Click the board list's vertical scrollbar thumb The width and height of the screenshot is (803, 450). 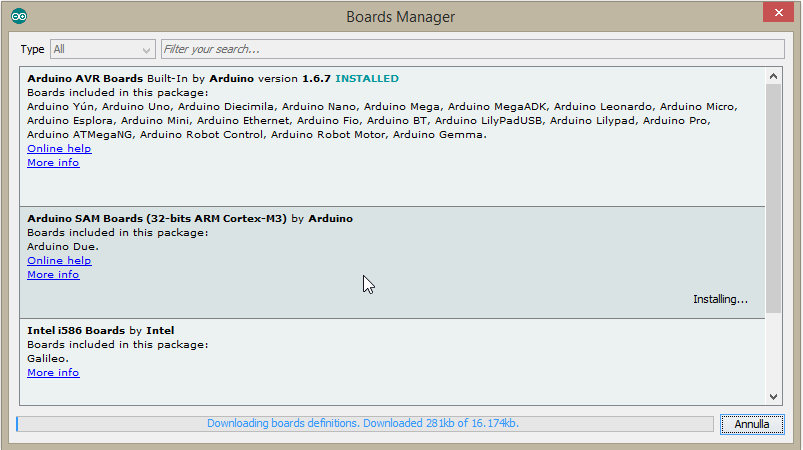pos(773,198)
